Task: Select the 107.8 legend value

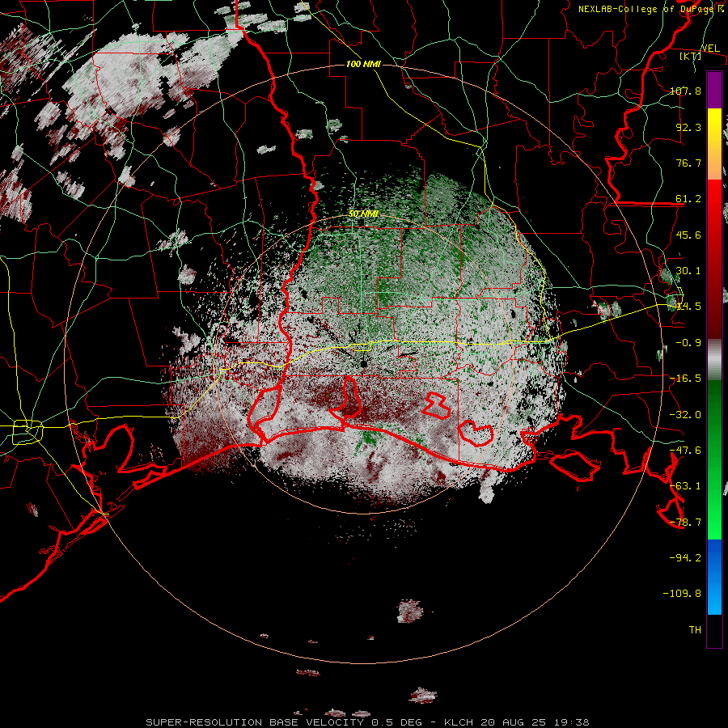Action: coord(685,91)
